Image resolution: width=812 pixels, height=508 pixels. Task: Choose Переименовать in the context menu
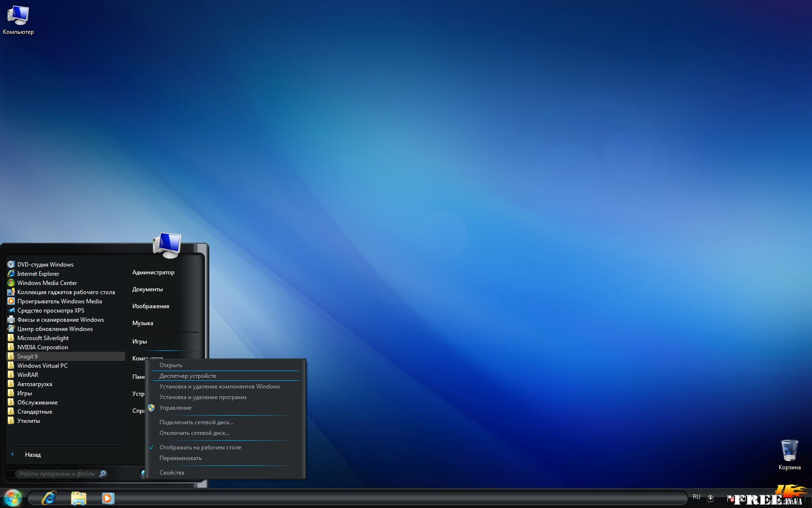click(225, 458)
